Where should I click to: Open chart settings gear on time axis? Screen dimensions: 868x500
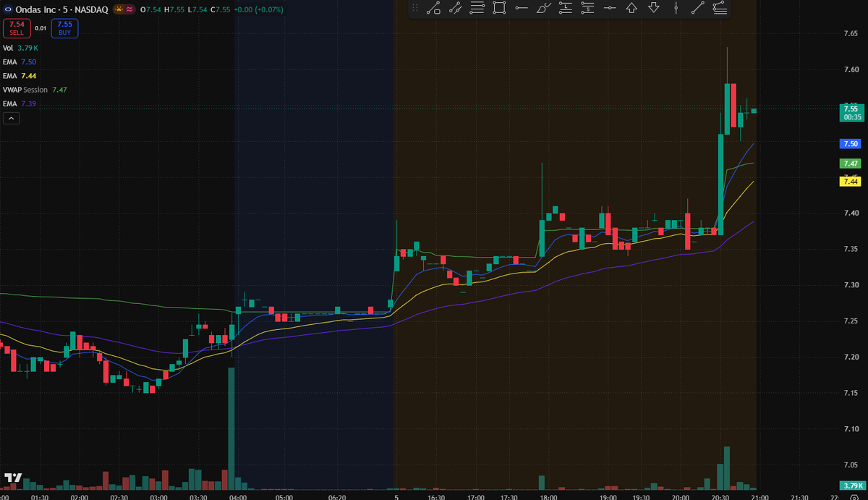[x=854, y=498]
